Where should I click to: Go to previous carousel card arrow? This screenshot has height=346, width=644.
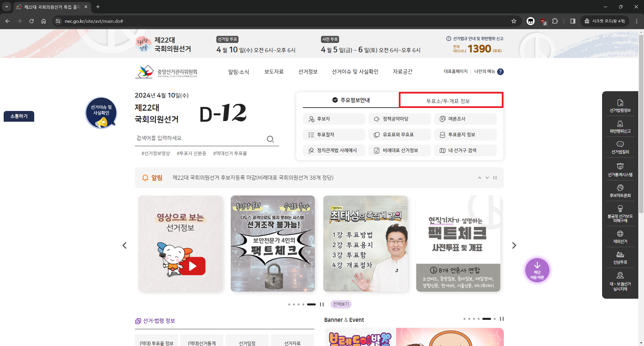coord(124,245)
